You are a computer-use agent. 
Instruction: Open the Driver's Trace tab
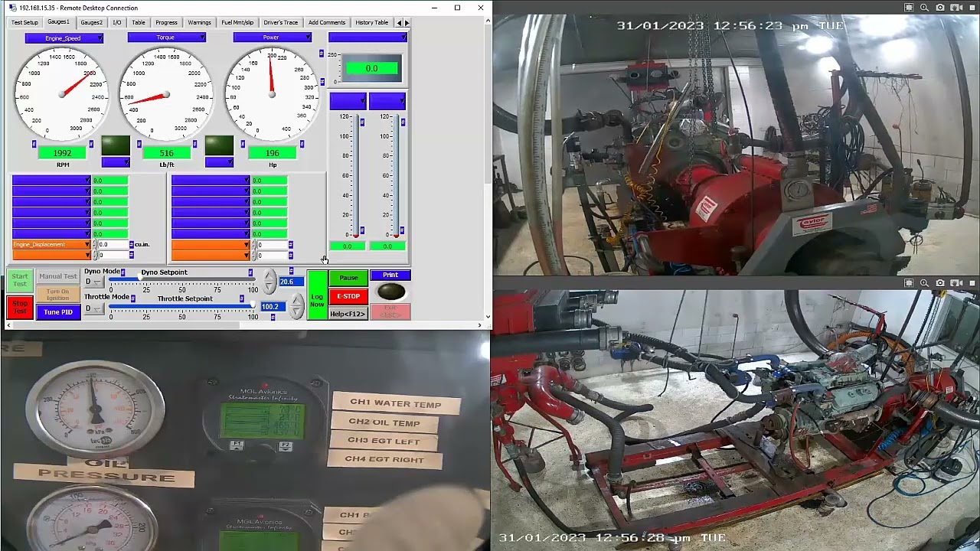pos(281,22)
